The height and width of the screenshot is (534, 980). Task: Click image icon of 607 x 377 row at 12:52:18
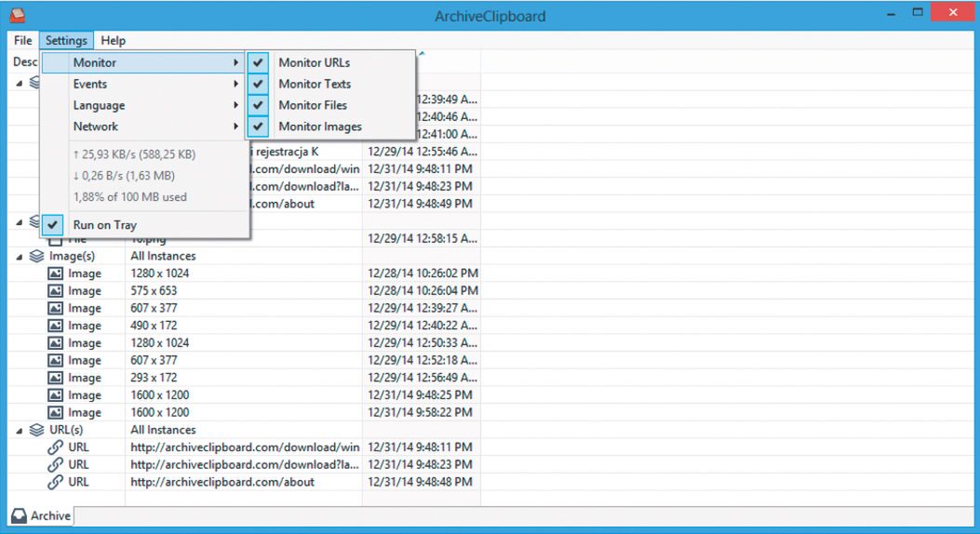pyautogui.click(x=56, y=360)
